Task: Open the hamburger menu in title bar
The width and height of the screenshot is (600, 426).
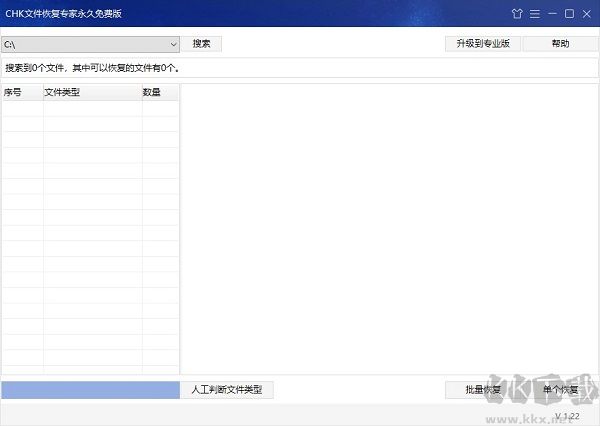Action: tap(535, 14)
